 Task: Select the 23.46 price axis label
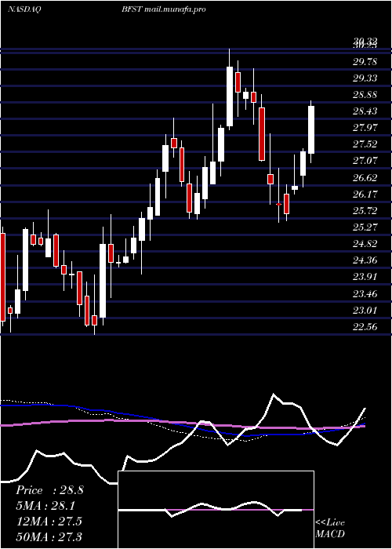(365, 294)
